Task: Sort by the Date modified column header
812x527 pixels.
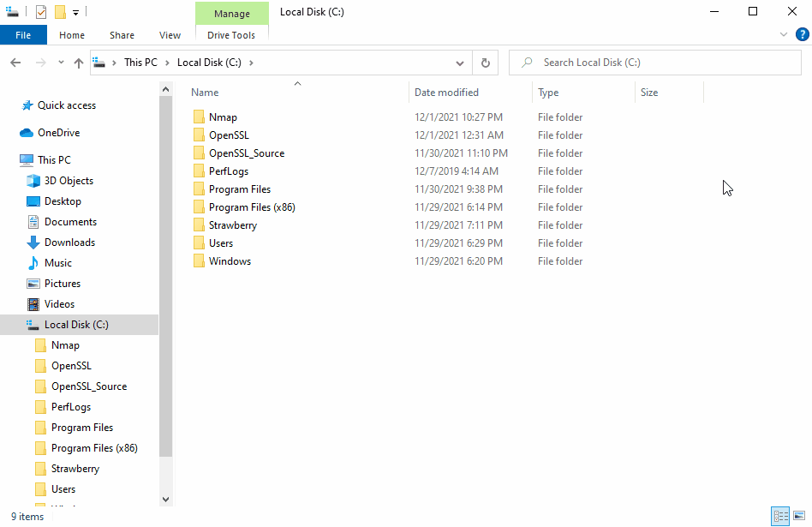Action: pos(446,93)
